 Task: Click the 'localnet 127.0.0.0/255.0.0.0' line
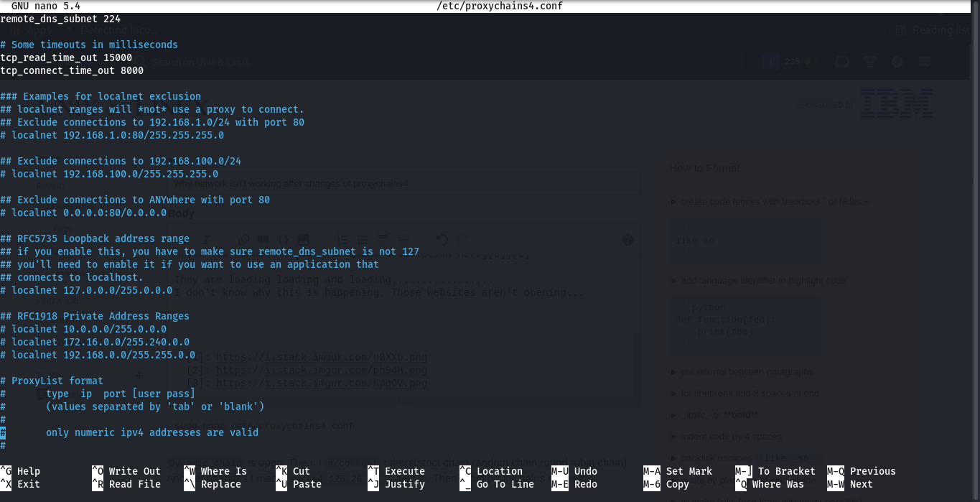86,290
